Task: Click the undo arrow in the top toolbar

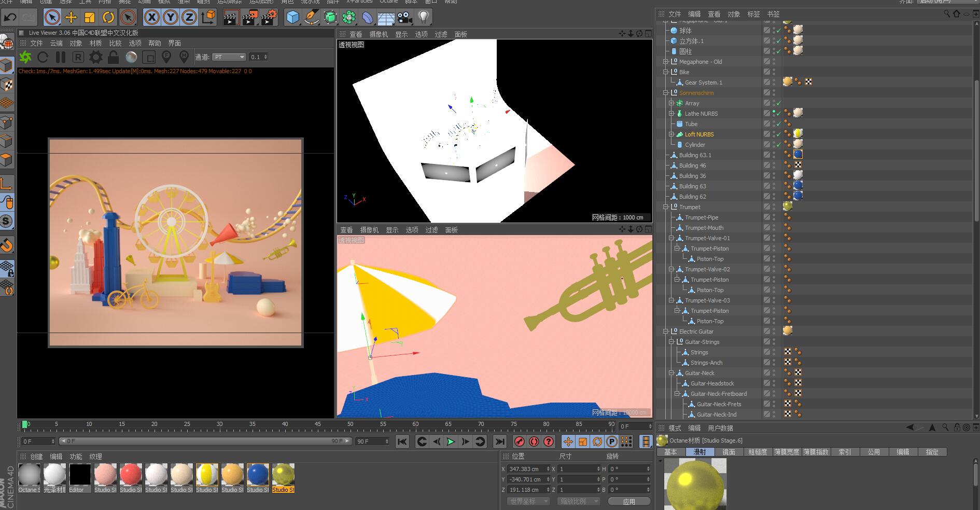Action: [x=10, y=18]
